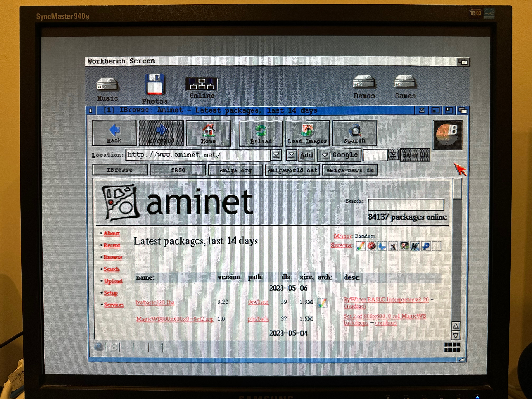The width and height of the screenshot is (532, 399).
Task: Click the amiga-news.de bookmark tab
Action: click(350, 170)
